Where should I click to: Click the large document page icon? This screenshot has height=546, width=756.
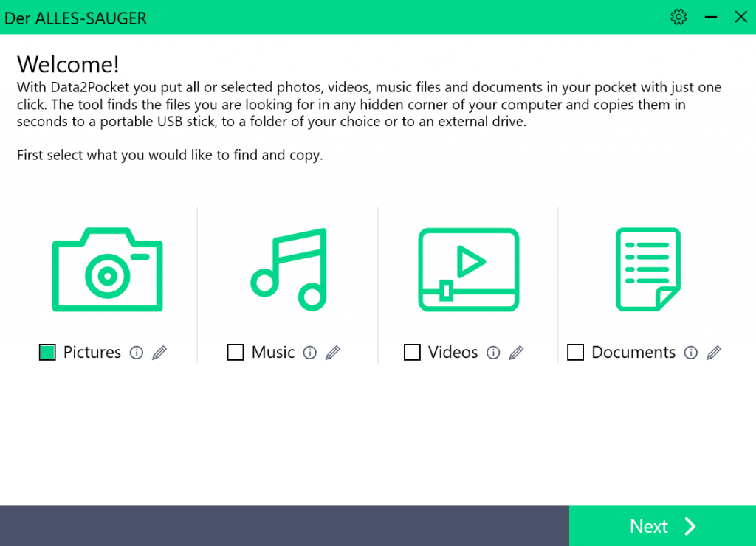[x=648, y=269]
